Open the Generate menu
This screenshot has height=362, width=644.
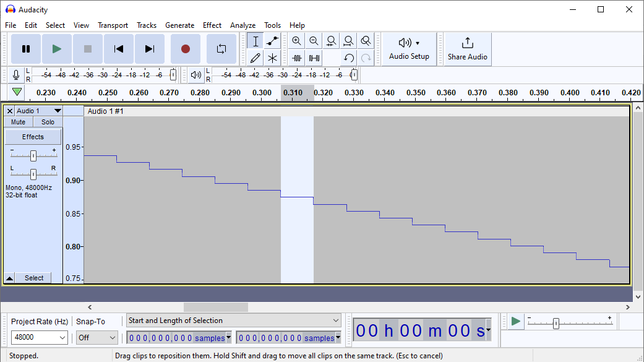[179, 25]
